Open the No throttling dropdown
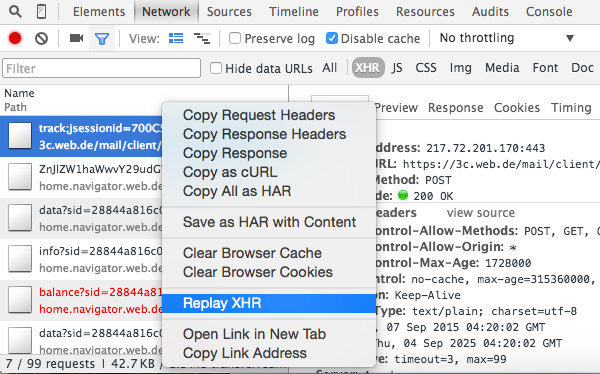This screenshot has height=374, width=600. coord(507,38)
